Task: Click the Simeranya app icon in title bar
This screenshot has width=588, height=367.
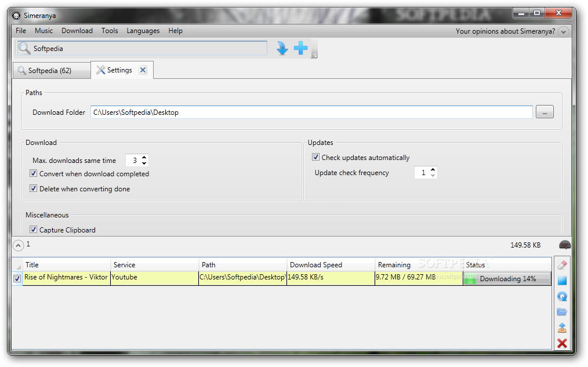Action: 16,16
